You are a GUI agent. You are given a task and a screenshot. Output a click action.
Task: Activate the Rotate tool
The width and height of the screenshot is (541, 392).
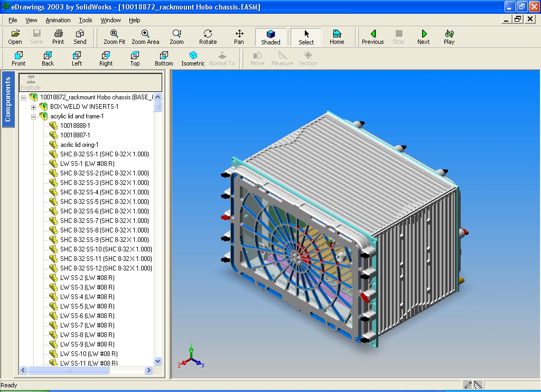pos(208,38)
